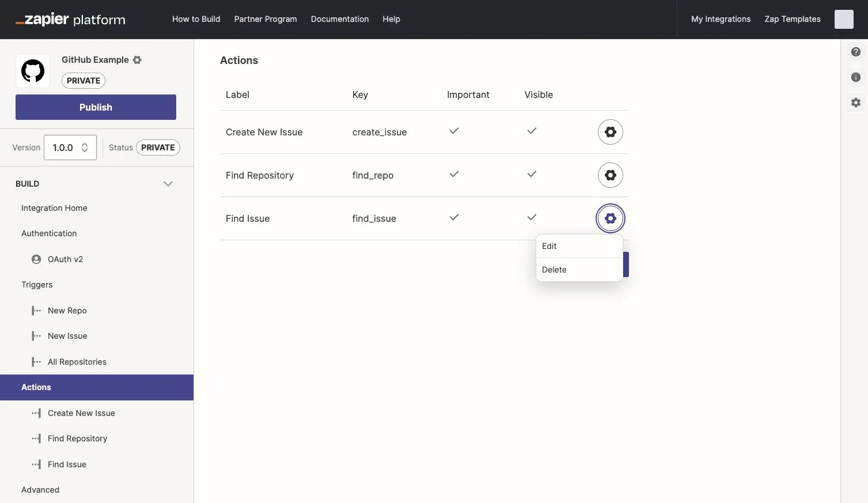Click the action icon beside Create New Issue in sidebar
Viewport: 868px width, 503px height.
(36, 413)
